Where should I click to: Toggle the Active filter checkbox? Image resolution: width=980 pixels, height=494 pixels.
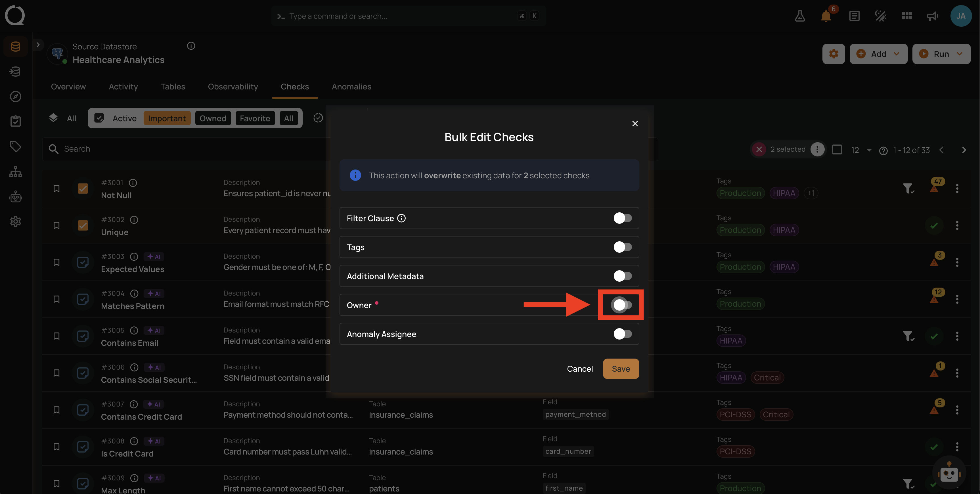point(99,118)
